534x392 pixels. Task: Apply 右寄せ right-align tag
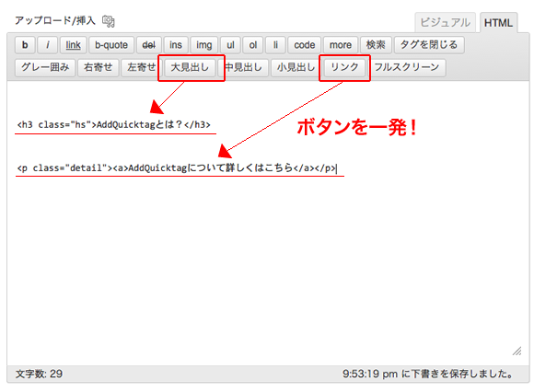pyautogui.click(x=99, y=67)
